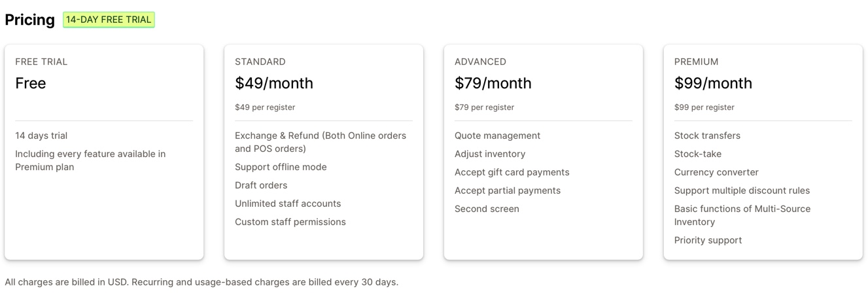Click the "Free" price text
The width and height of the screenshot is (868, 305).
[x=31, y=83]
